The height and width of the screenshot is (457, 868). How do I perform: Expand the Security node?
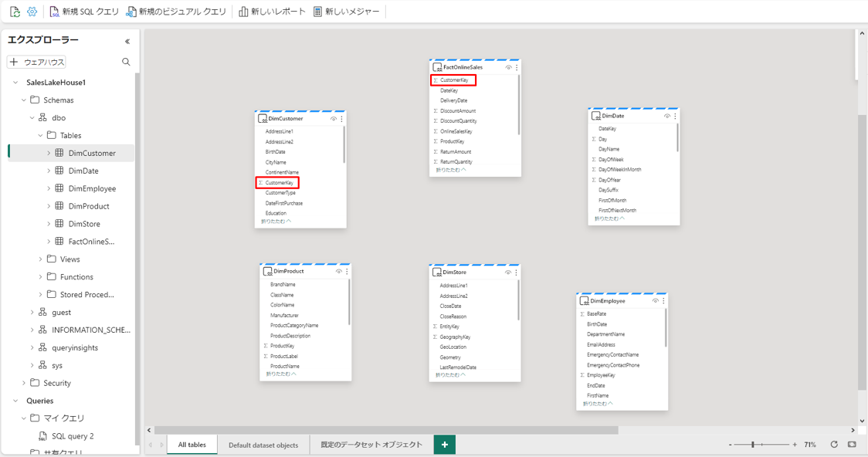click(24, 383)
